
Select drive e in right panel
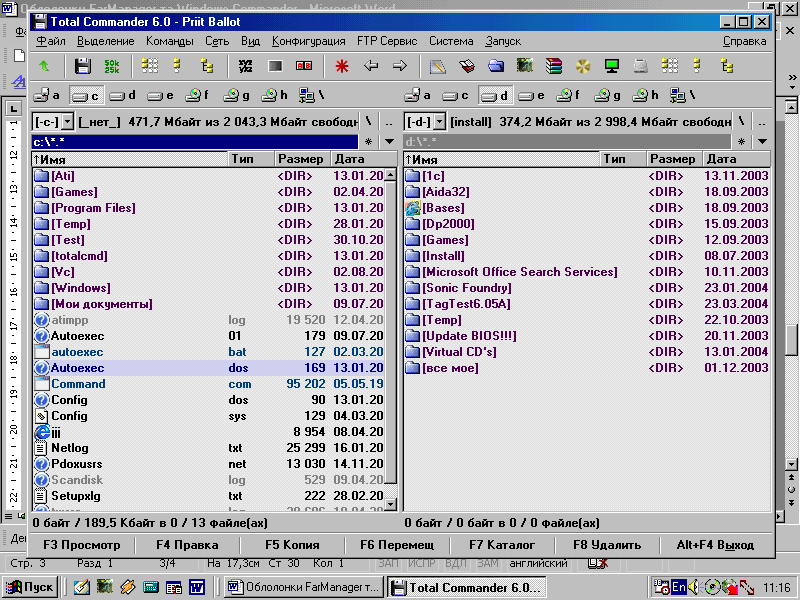point(532,95)
